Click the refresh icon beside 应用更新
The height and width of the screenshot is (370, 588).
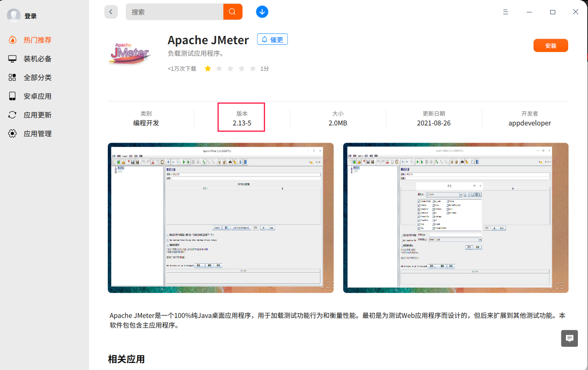pyautogui.click(x=12, y=115)
